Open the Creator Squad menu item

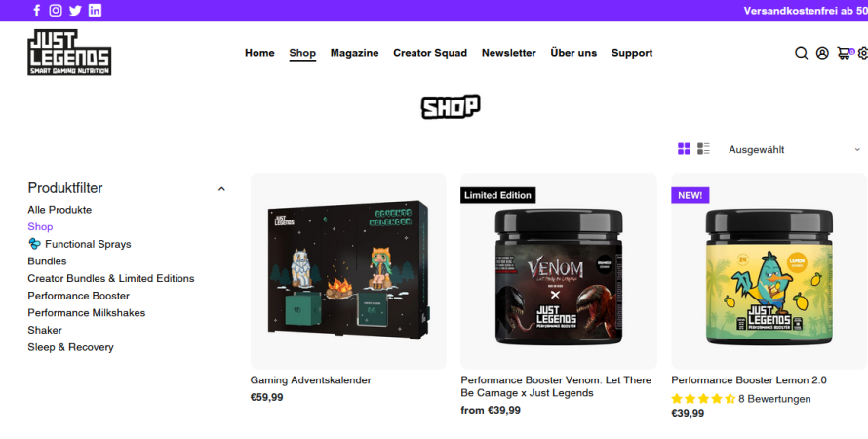coord(429,53)
